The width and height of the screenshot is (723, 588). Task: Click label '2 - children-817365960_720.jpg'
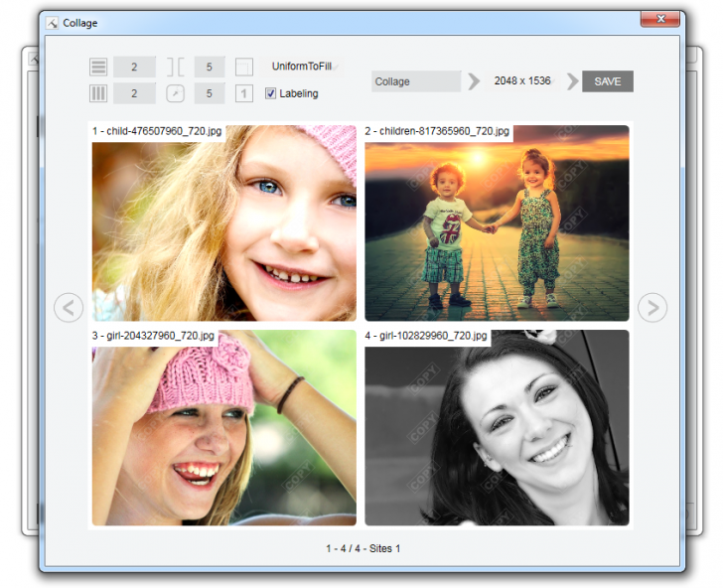click(437, 131)
